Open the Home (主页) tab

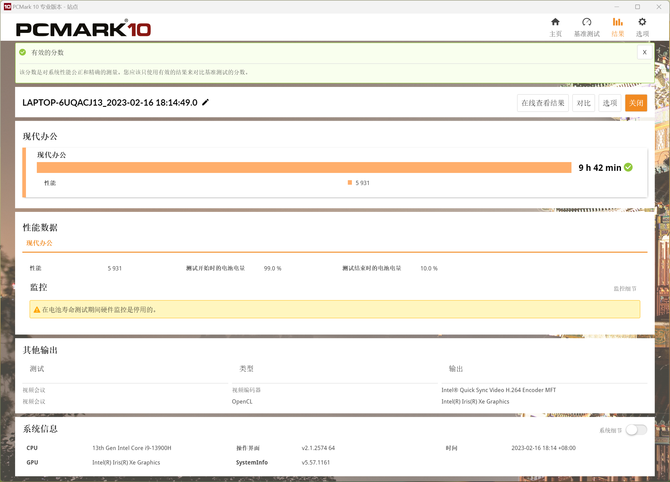(555, 27)
